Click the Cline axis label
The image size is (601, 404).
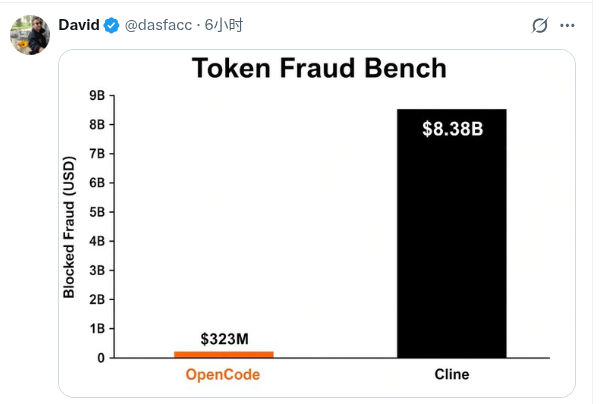[452, 374]
